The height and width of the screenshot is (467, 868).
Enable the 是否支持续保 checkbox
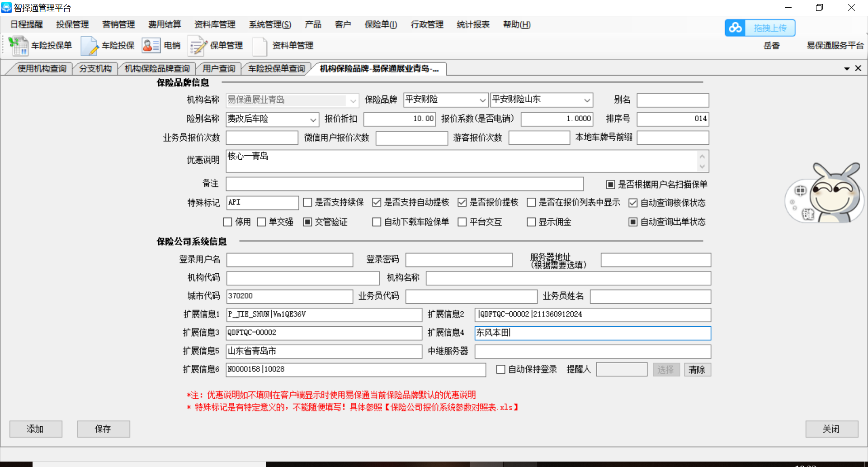(308, 203)
